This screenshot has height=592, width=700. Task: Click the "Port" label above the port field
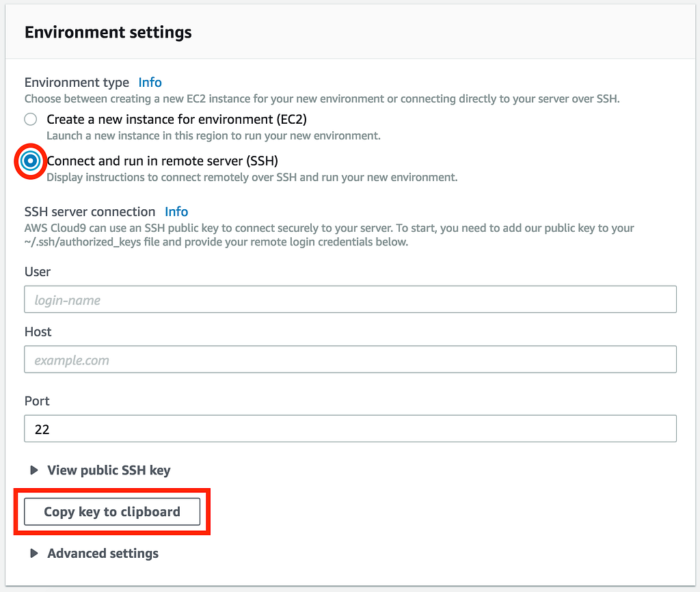click(x=38, y=401)
